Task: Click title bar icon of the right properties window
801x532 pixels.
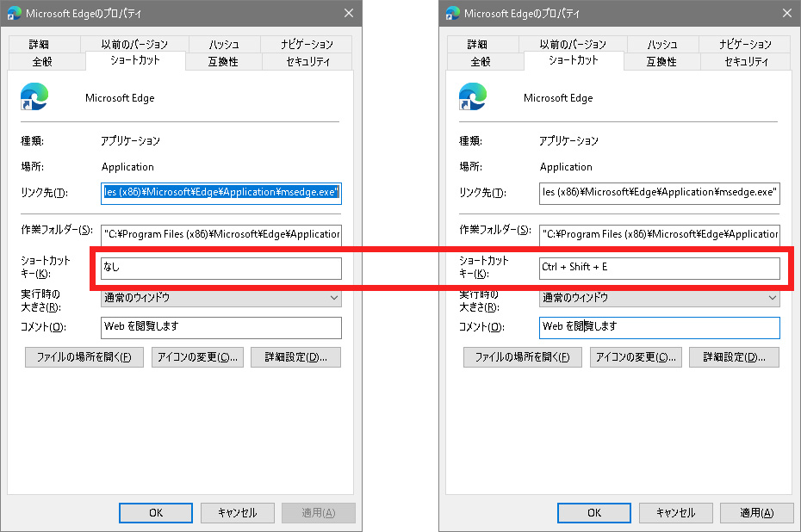Action: [452, 13]
